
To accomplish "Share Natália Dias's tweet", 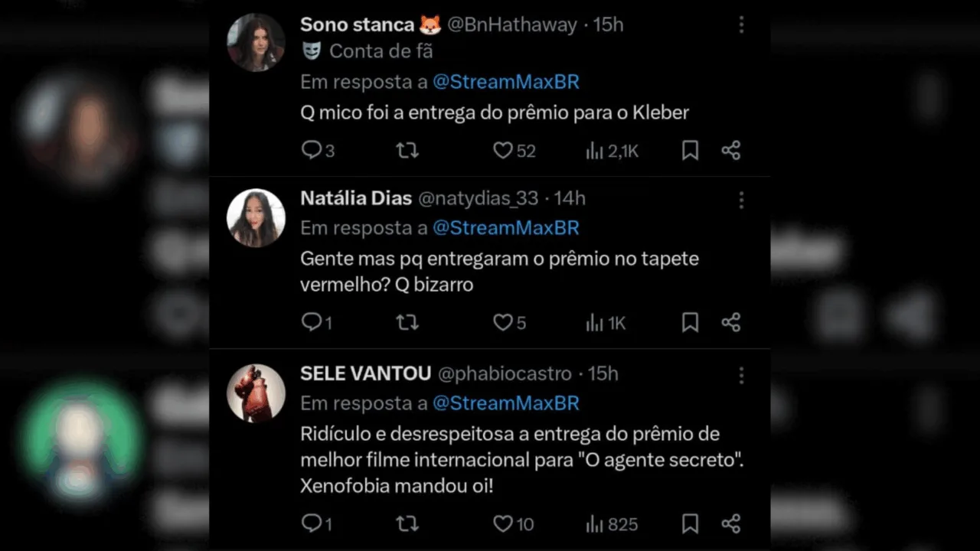I will [731, 323].
